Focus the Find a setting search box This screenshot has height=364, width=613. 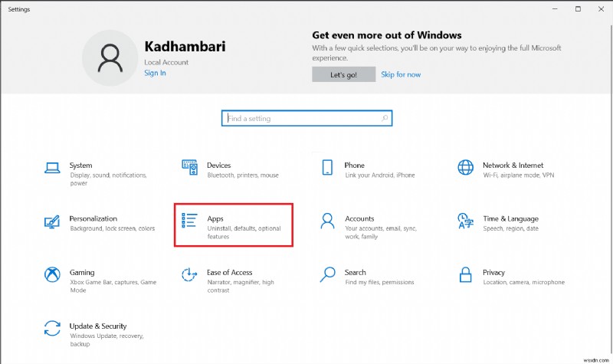pos(303,119)
